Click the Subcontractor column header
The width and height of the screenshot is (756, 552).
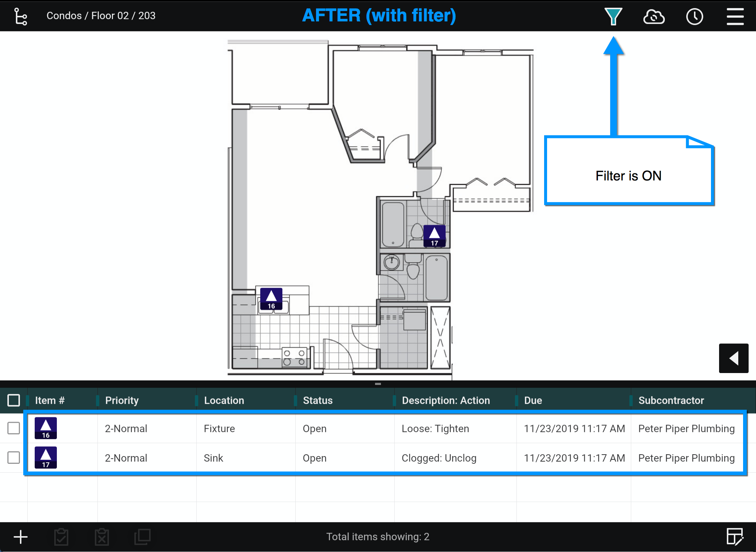pyautogui.click(x=671, y=400)
